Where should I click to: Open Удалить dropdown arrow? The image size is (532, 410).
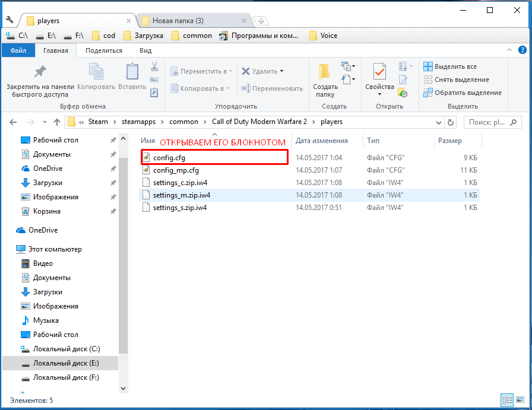(281, 71)
